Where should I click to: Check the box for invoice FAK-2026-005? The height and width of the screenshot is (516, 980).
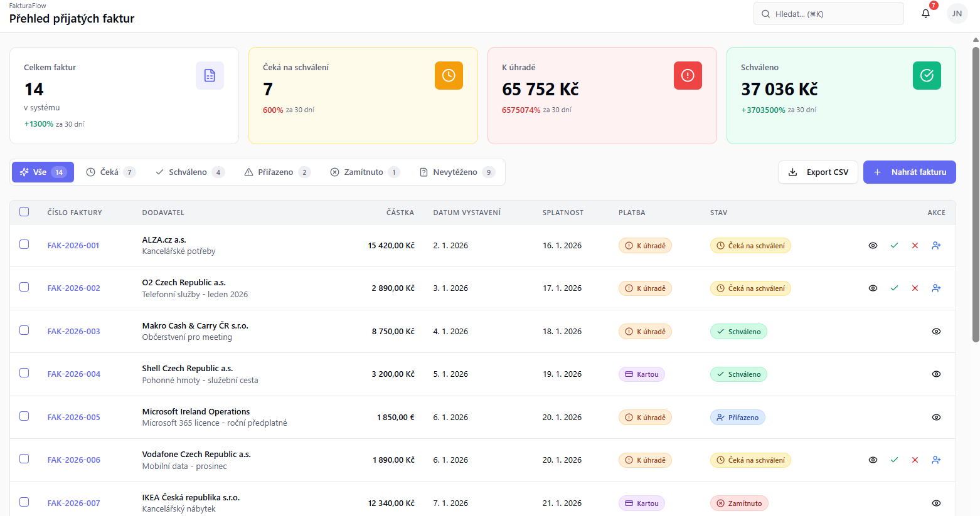pos(24,416)
